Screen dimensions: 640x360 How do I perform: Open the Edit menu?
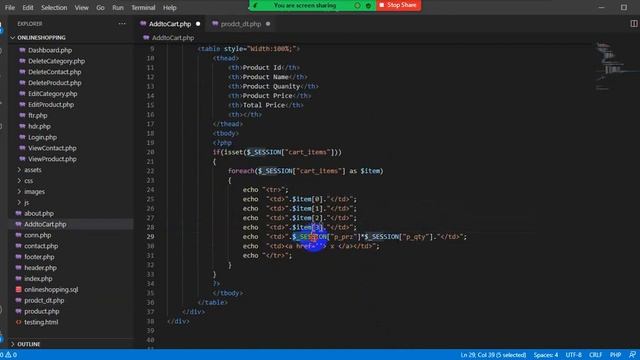[28, 7]
